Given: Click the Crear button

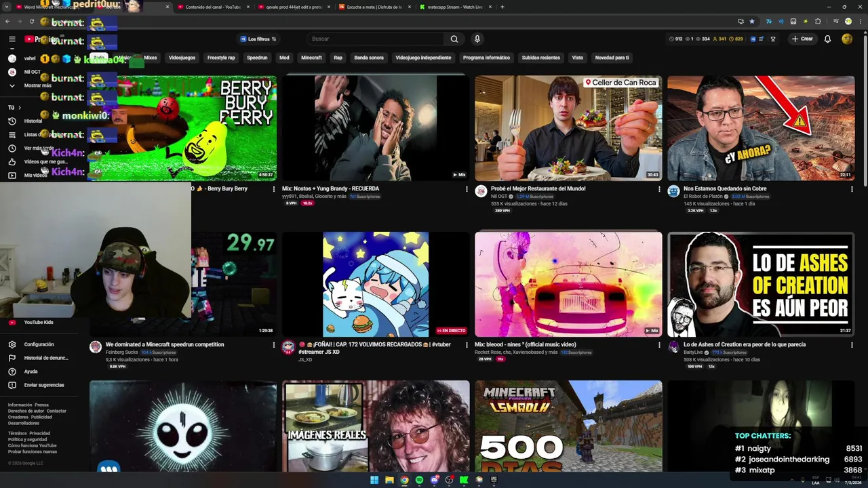Looking at the screenshot, I should (802, 39).
